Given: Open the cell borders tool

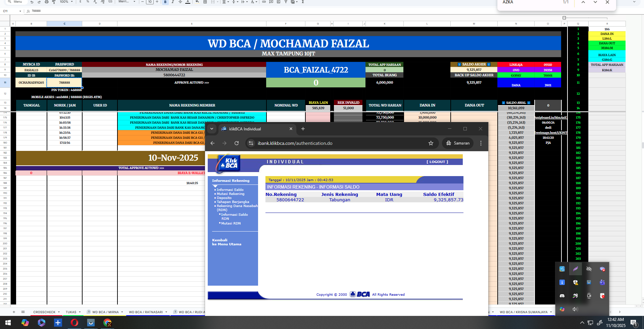Looking at the screenshot, I should click(205, 2).
